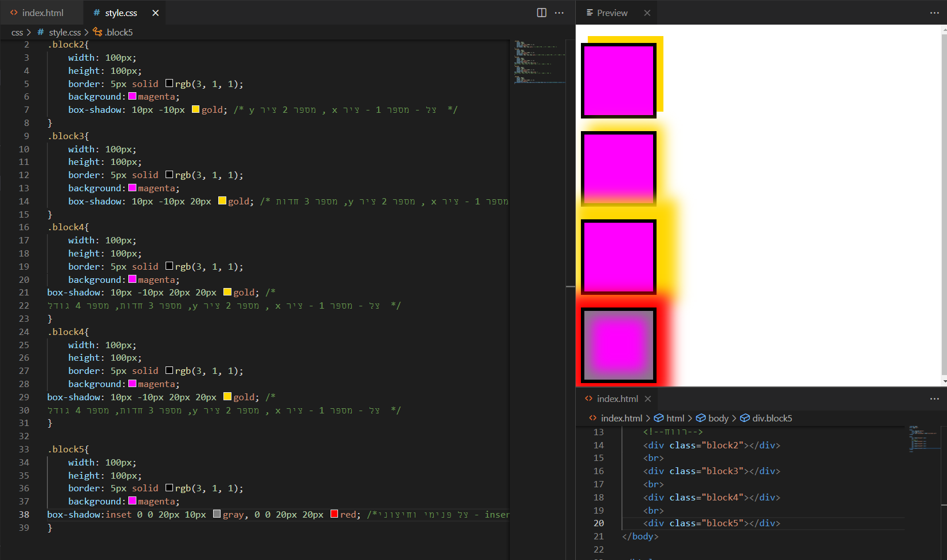Click the html breadcrumb element icon

(659, 418)
